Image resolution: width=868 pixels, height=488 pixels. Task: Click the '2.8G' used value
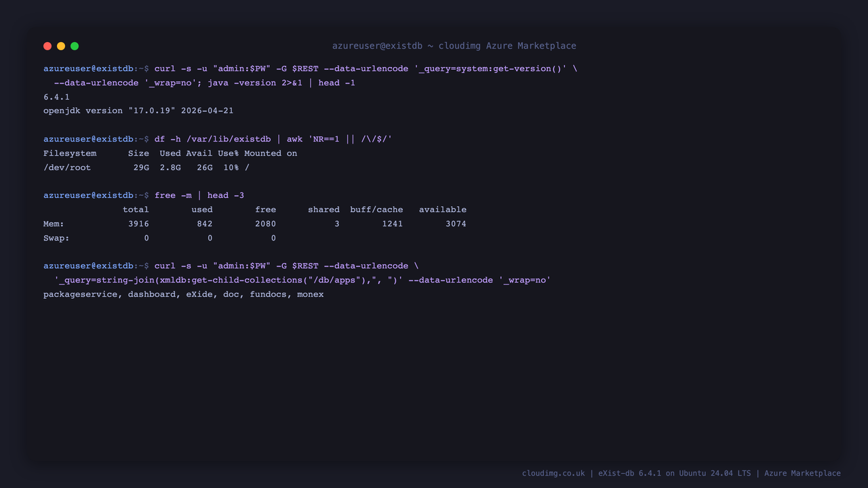click(x=170, y=167)
